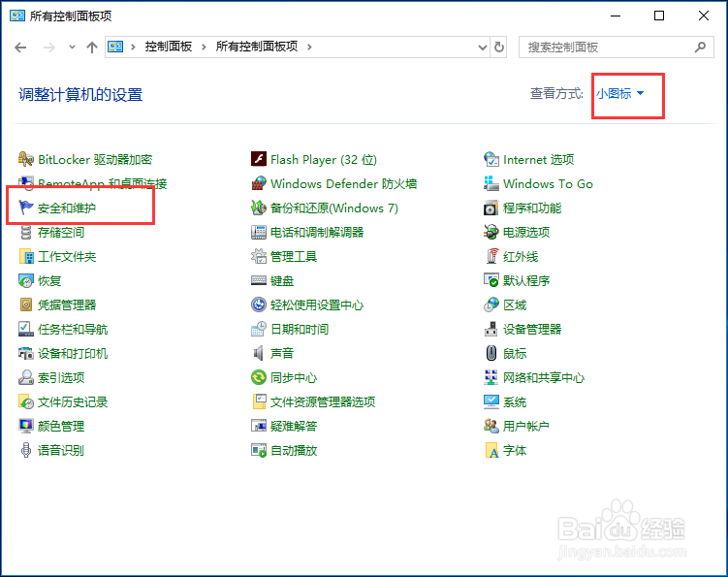728x577 pixels.
Task: Open the 自动播放 link
Action: coord(294,450)
